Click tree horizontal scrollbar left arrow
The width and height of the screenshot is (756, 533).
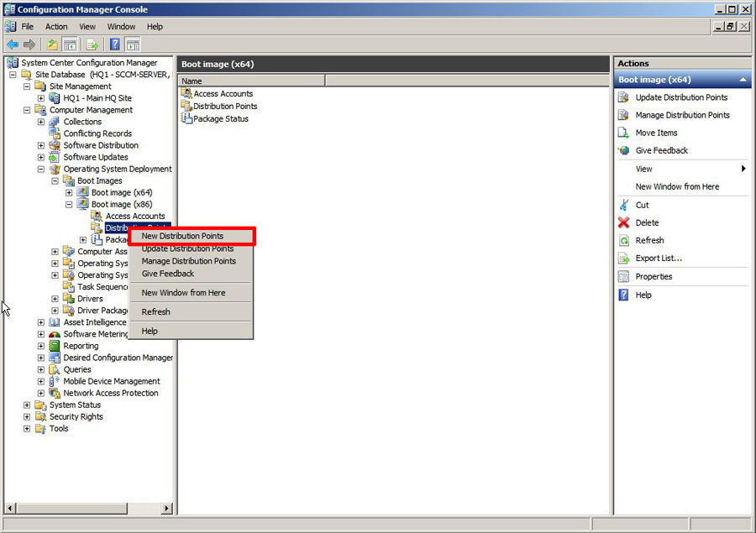point(10,508)
